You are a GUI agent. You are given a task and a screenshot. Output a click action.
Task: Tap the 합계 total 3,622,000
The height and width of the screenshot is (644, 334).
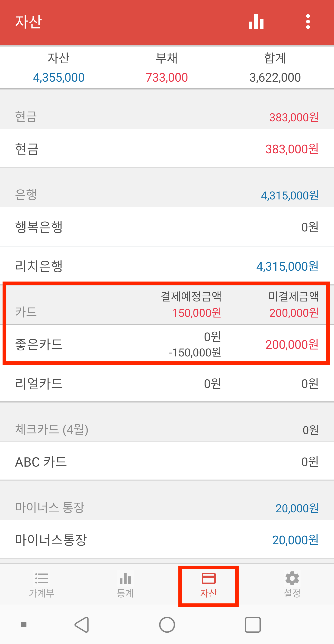click(x=275, y=77)
